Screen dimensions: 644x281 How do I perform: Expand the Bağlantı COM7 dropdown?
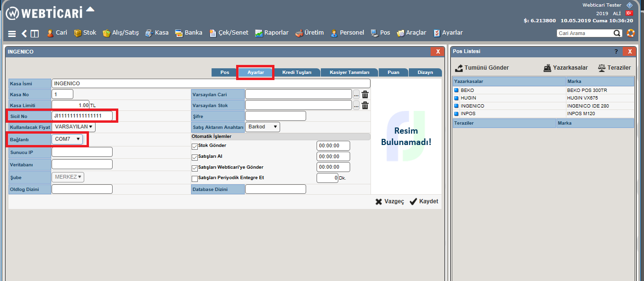[67, 139]
